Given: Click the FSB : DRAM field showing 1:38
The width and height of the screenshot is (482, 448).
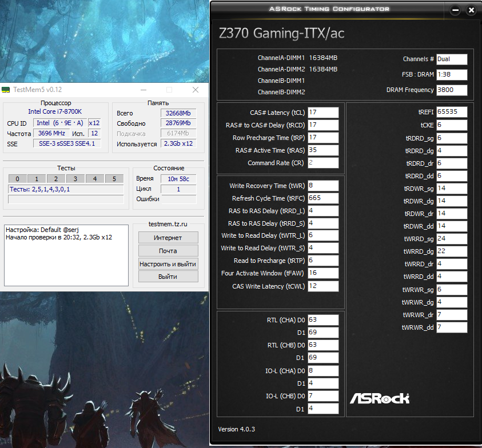Looking at the screenshot, I should [452, 74].
